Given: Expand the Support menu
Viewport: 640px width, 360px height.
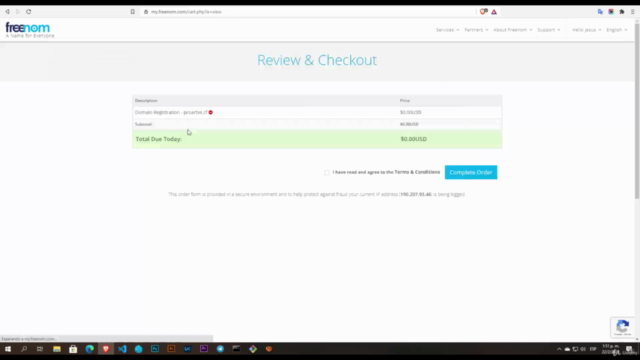Looking at the screenshot, I should [x=549, y=30].
